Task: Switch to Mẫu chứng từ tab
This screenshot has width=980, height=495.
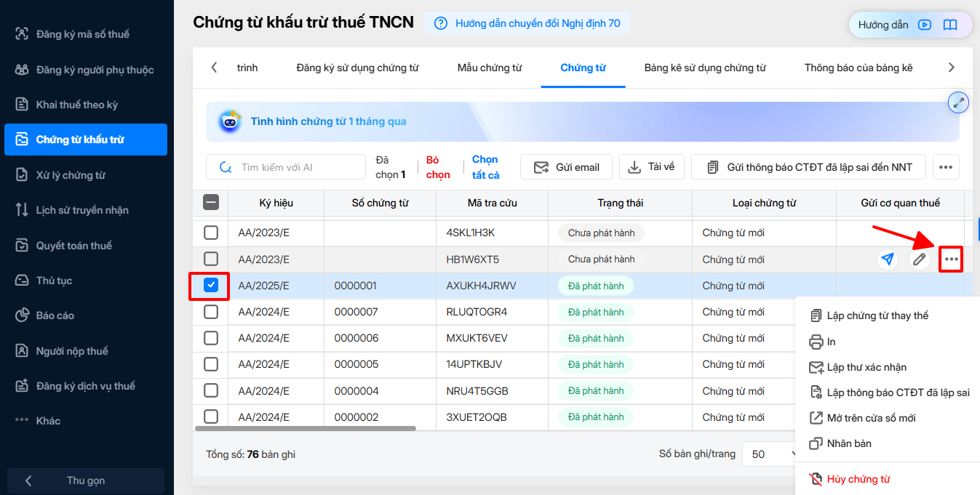Action: (490, 68)
